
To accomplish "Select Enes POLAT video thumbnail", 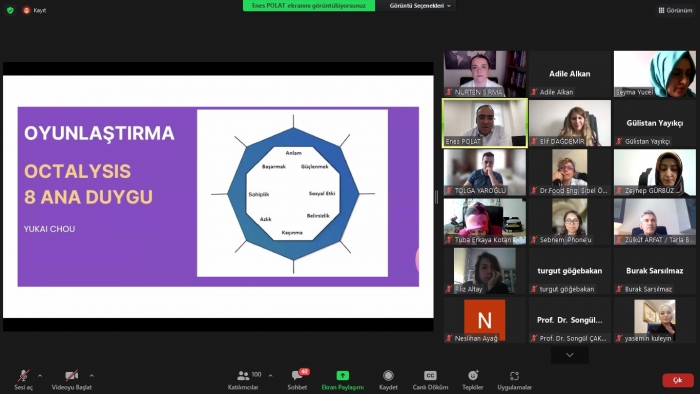I will point(485,123).
